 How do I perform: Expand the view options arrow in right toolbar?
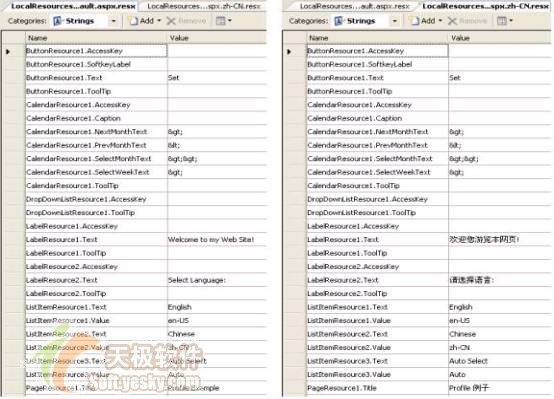pos(511,21)
